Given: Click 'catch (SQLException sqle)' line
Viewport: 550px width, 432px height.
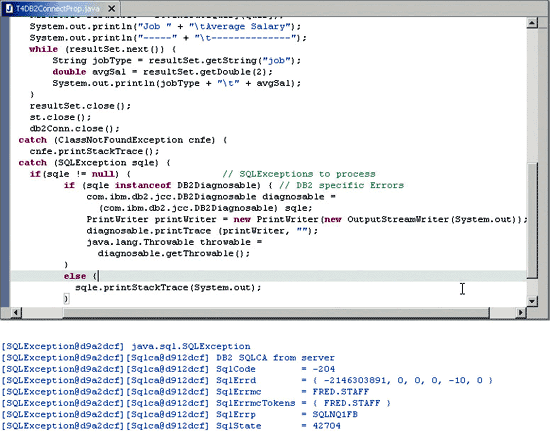Looking at the screenshot, I should click(x=94, y=163).
